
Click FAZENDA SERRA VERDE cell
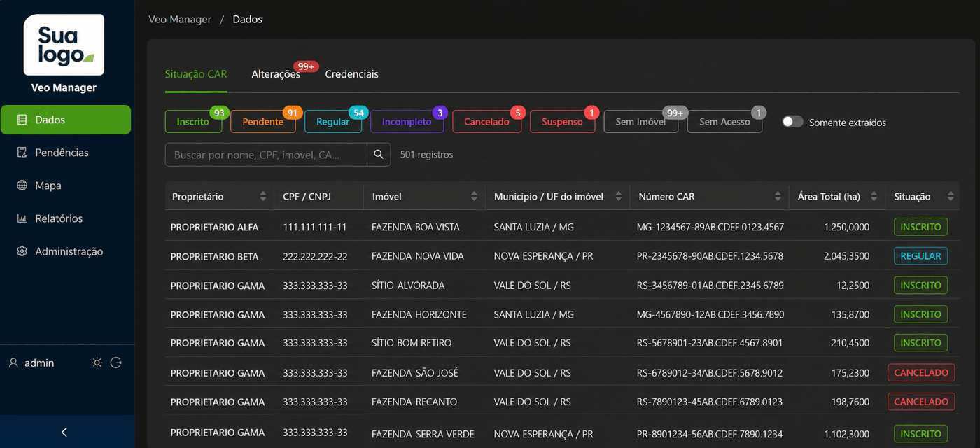coord(423,434)
